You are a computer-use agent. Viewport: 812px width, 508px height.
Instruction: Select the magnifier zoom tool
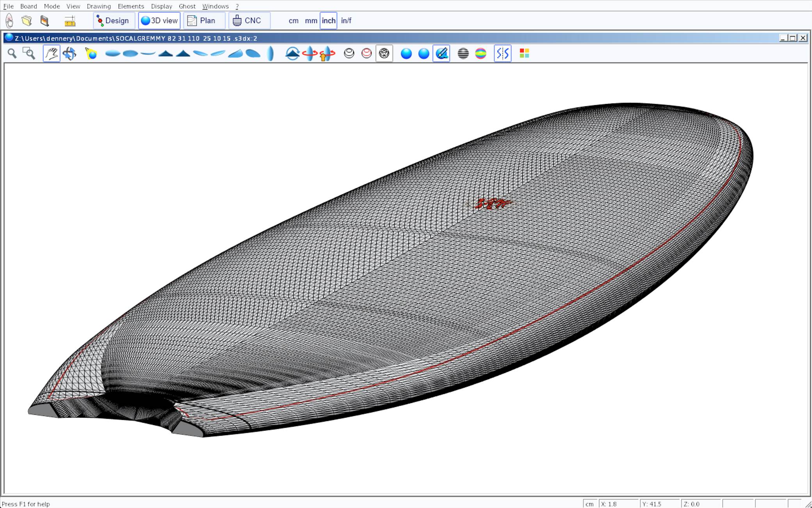[12, 54]
